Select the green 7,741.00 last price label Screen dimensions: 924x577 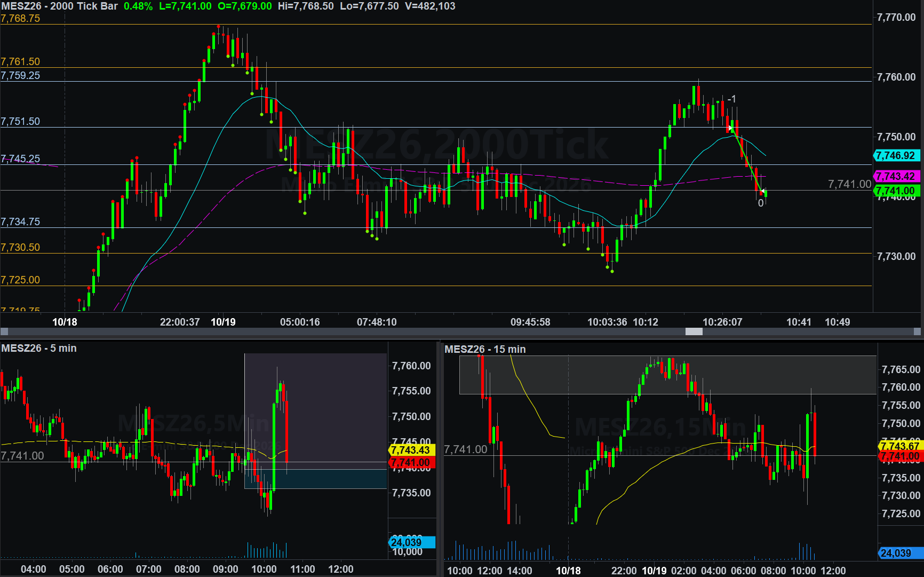[x=896, y=191]
